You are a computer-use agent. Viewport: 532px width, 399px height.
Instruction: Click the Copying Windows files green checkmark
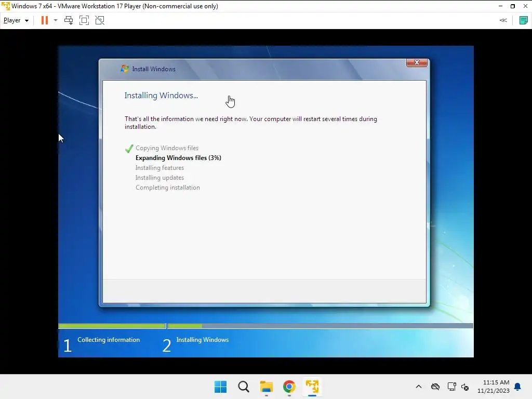(x=129, y=149)
